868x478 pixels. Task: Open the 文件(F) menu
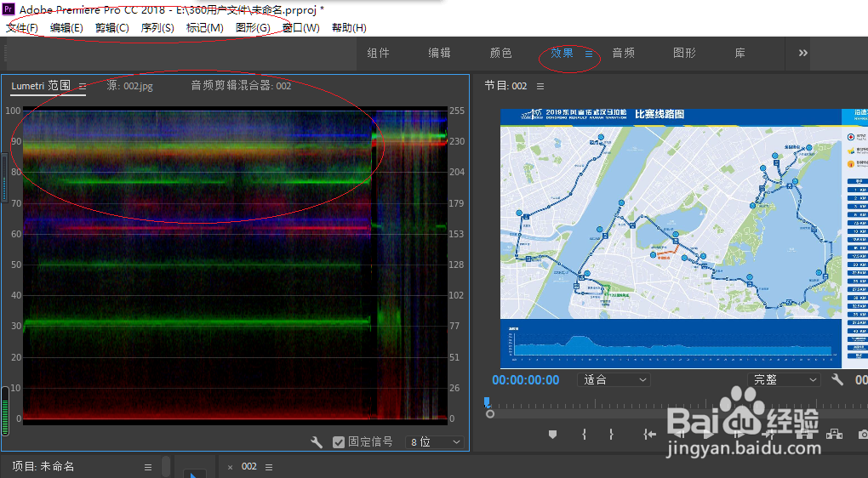click(21, 28)
